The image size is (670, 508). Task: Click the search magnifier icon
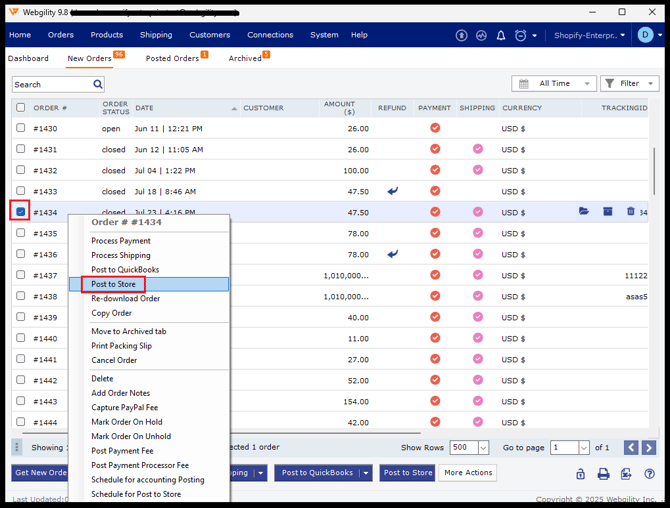coord(98,85)
